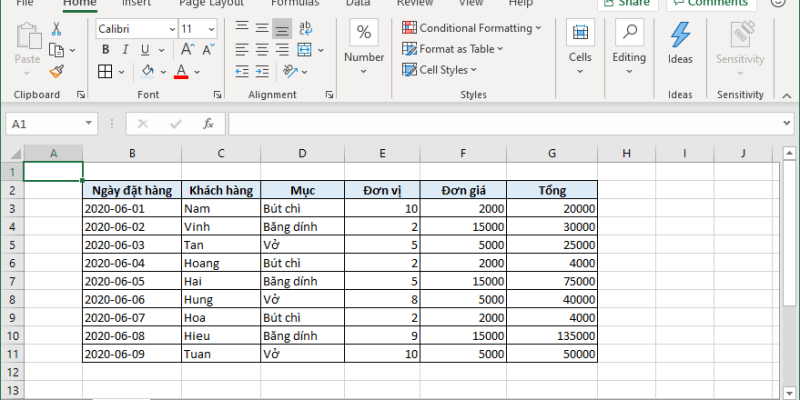Open the Name Box dropdown arrow

tap(89, 124)
